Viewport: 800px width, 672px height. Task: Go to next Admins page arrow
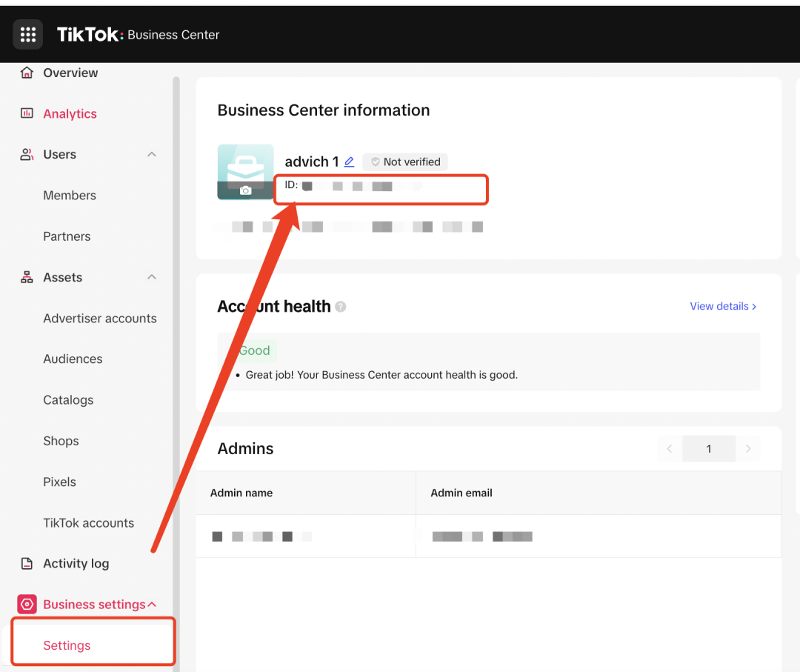pyautogui.click(x=748, y=448)
